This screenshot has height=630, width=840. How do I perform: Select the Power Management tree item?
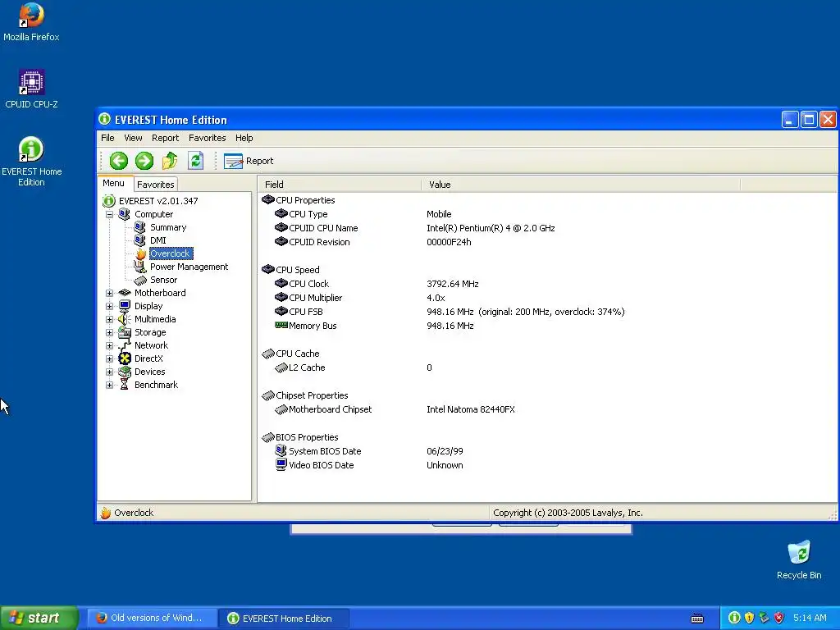tap(189, 267)
